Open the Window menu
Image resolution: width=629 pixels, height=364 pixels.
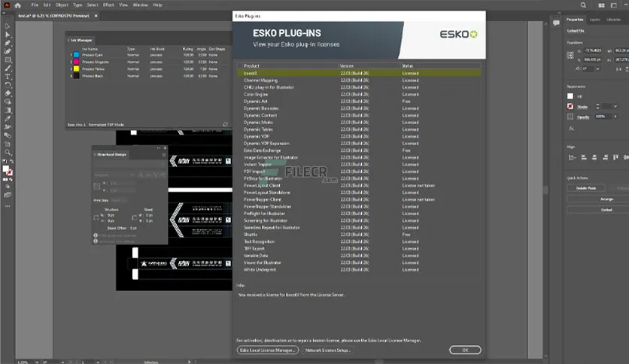141,5
